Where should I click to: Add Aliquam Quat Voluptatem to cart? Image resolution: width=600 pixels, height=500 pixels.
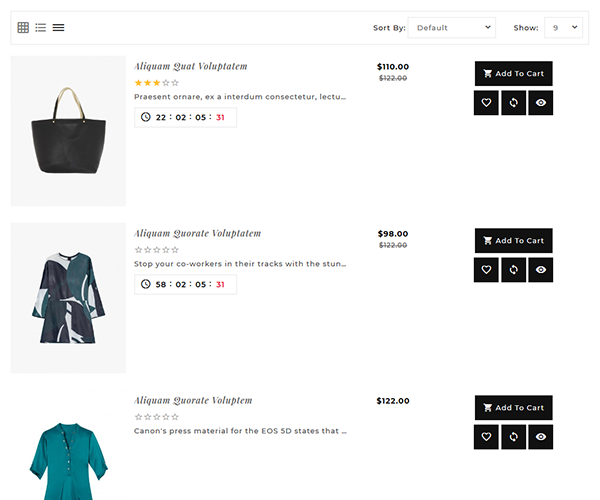point(514,73)
